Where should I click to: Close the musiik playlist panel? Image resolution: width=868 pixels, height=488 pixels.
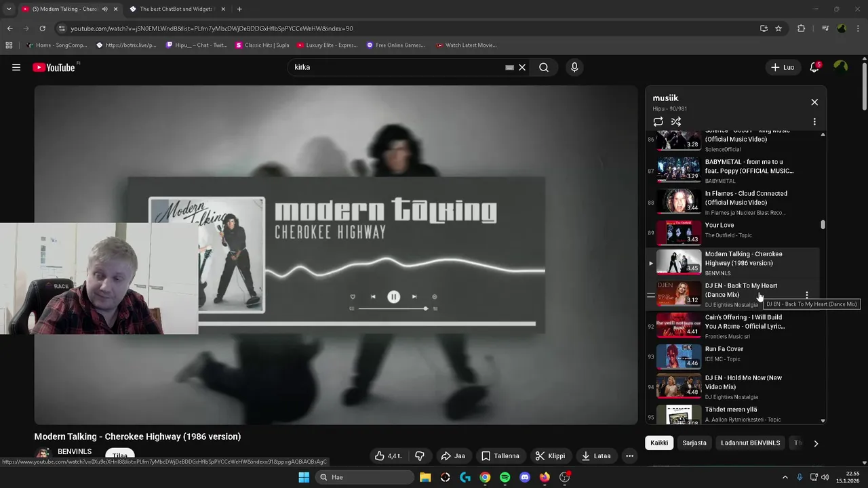814,102
